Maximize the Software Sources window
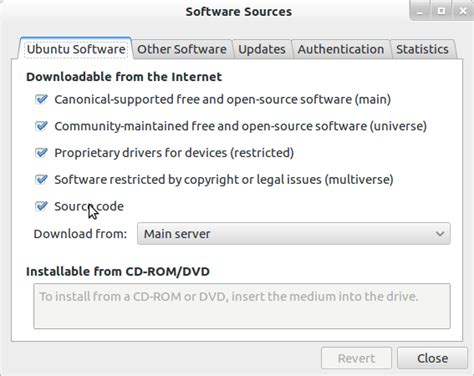Image resolution: width=474 pixels, height=376 pixels. pos(441,11)
